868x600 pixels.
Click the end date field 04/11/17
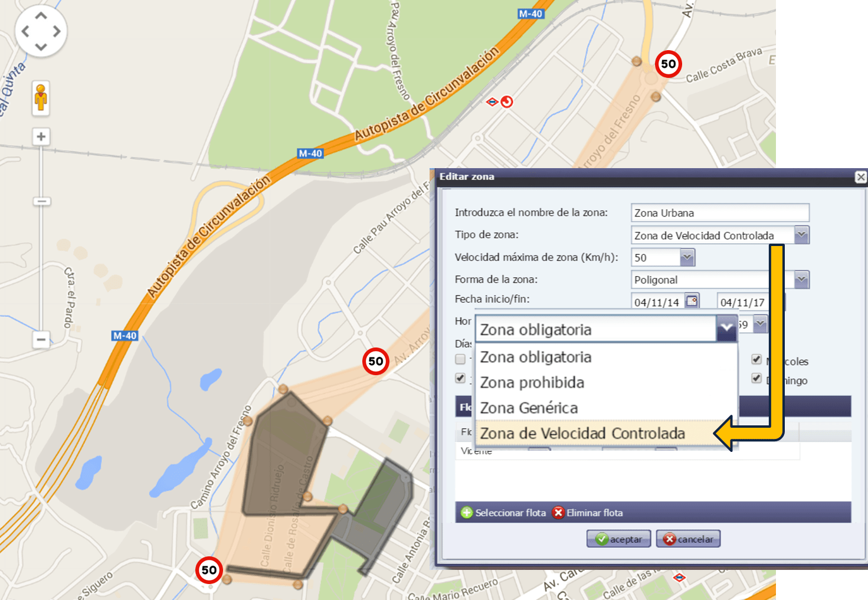(743, 302)
